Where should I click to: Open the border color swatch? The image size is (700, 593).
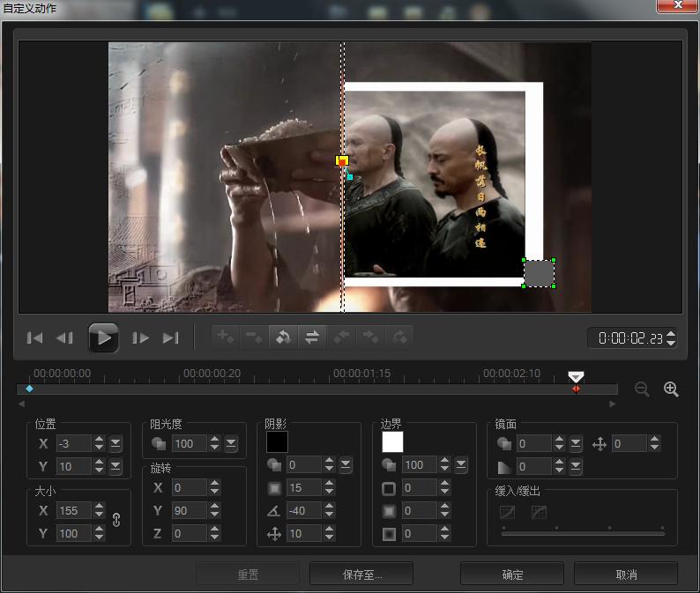(392, 442)
